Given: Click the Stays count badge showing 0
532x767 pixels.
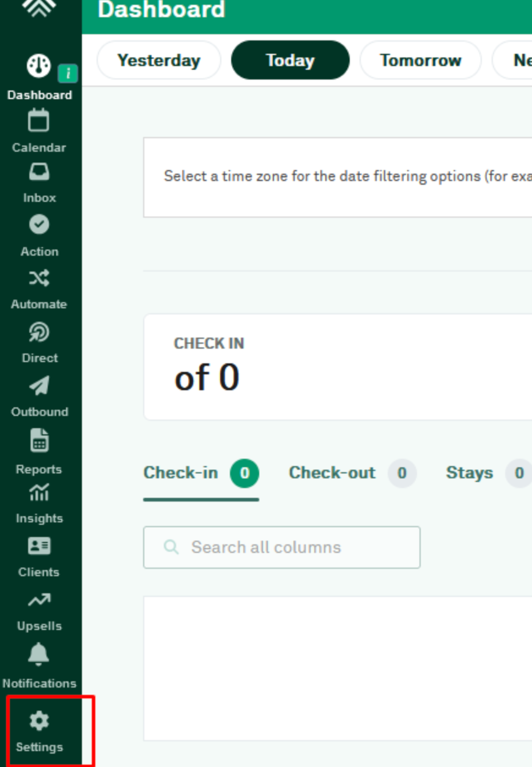Looking at the screenshot, I should coord(519,473).
